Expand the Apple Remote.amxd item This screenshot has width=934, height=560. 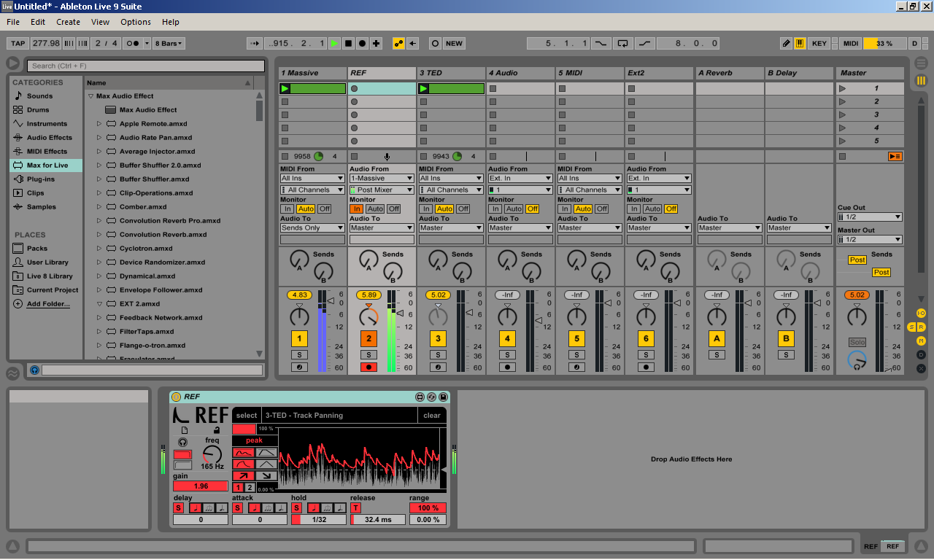(x=99, y=124)
